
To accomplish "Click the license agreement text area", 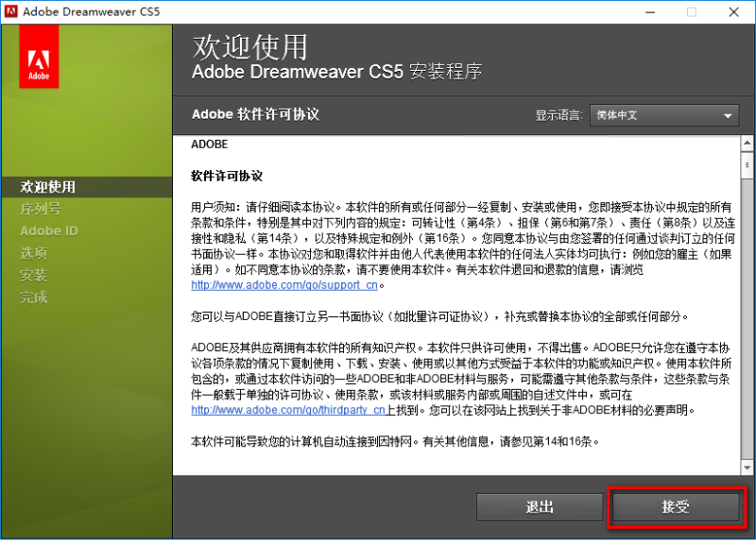I will tap(454, 302).
